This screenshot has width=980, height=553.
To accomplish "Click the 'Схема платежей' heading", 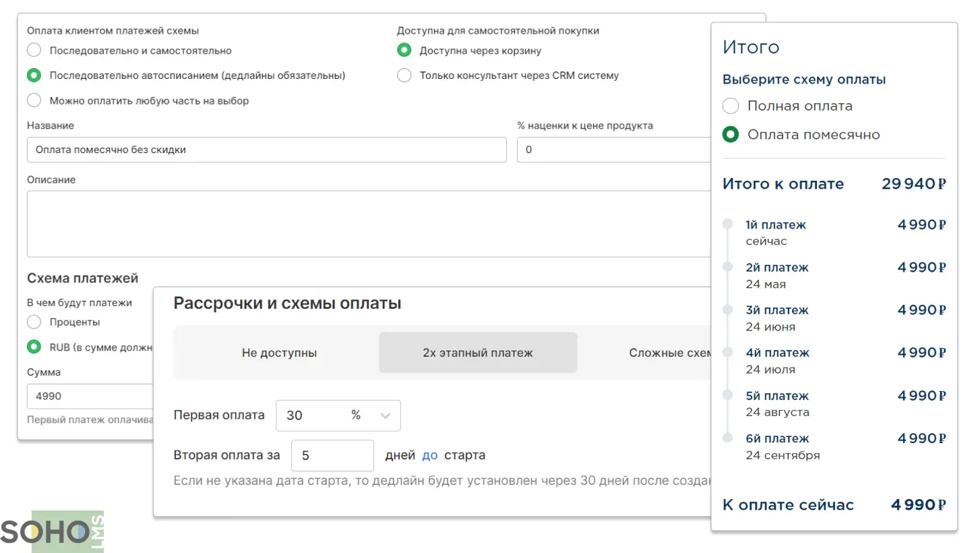I will pyautogui.click(x=82, y=278).
